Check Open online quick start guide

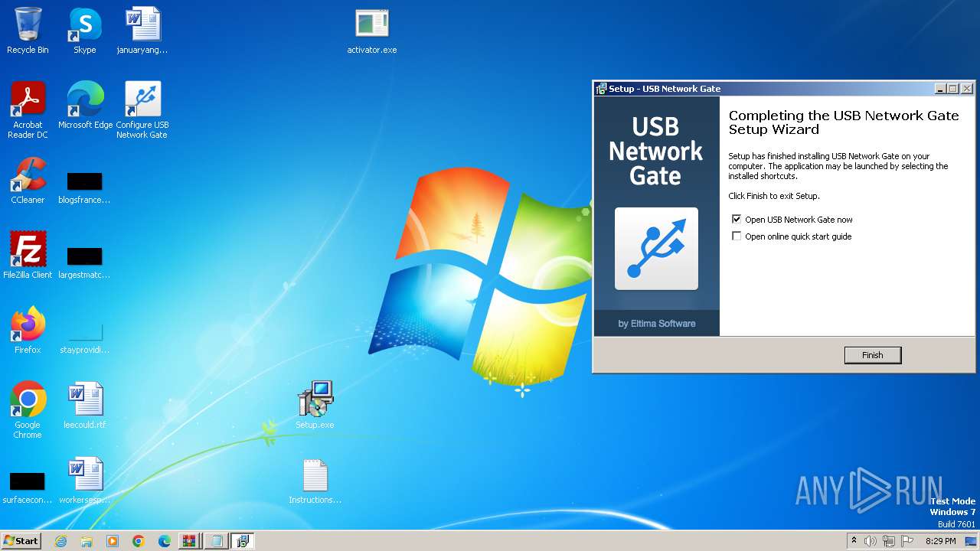pyautogui.click(x=737, y=236)
